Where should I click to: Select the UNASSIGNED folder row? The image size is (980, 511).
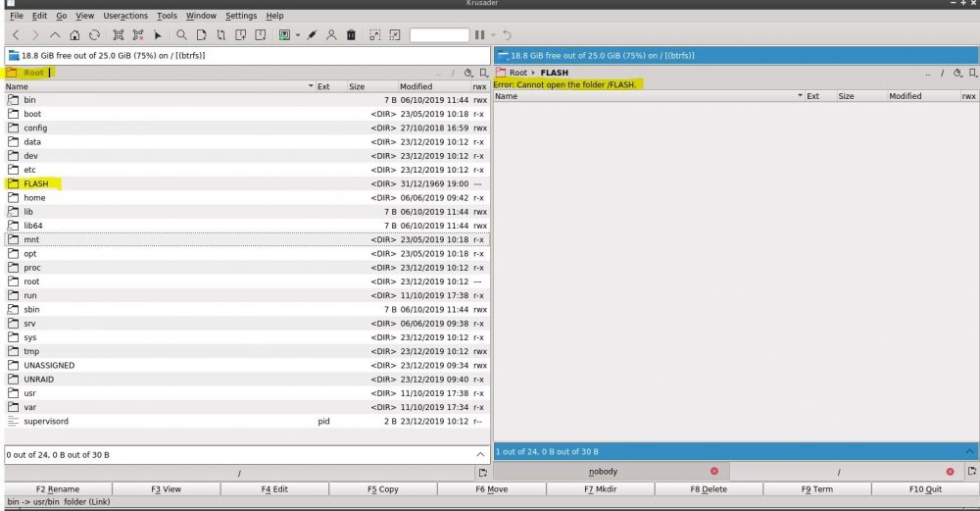click(x=247, y=365)
